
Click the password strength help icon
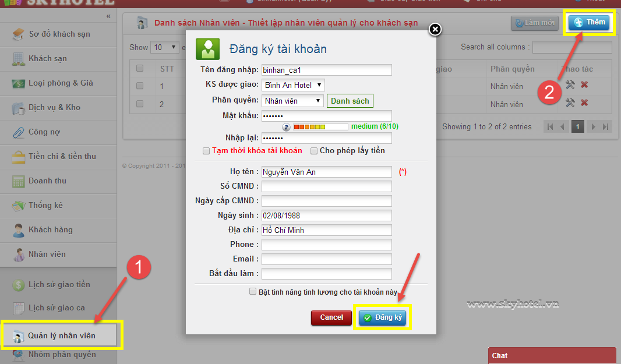286,127
